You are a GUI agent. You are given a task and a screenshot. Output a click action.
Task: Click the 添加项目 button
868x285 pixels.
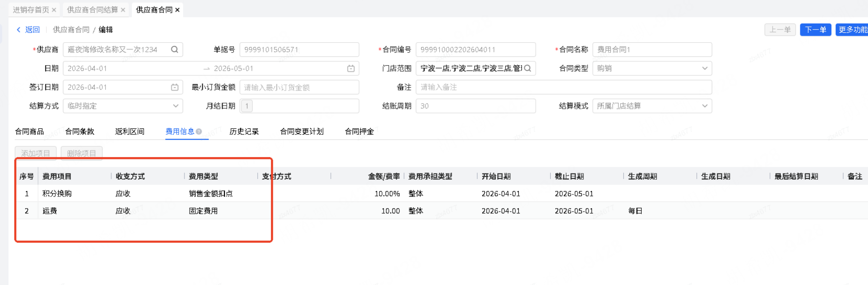pos(36,153)
